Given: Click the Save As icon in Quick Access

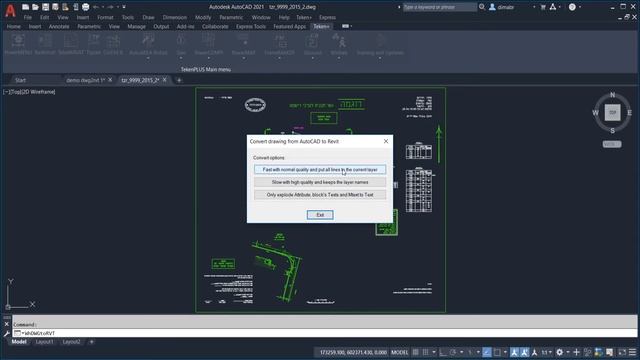Looking at the screenshot, I should [55, 7].
